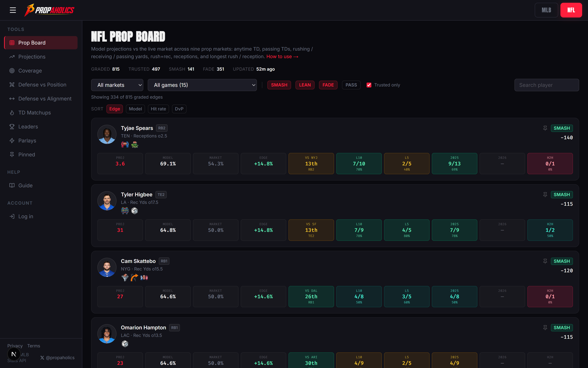
Task: Toggle the PASS filter chip
Action: [351, 85]
